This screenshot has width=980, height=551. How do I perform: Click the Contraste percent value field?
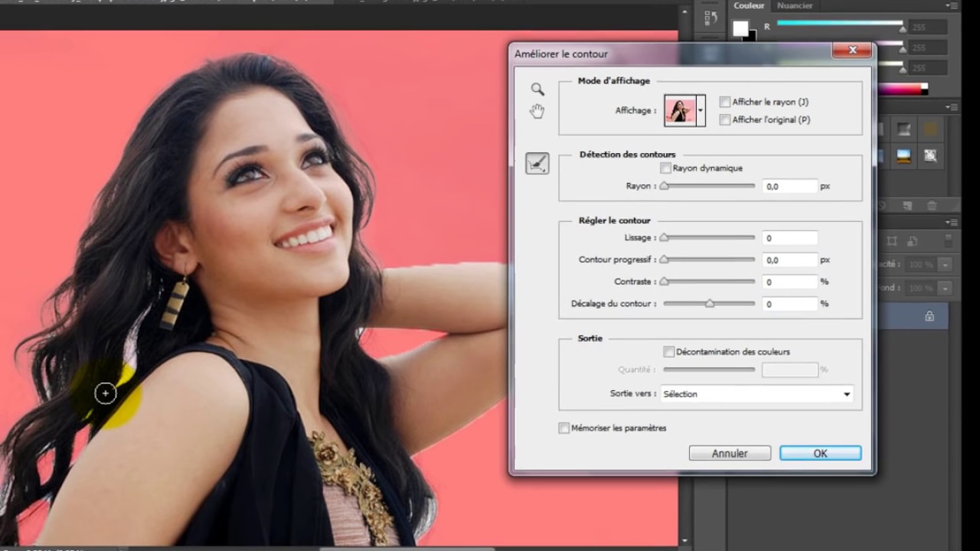tap(790, 282)
